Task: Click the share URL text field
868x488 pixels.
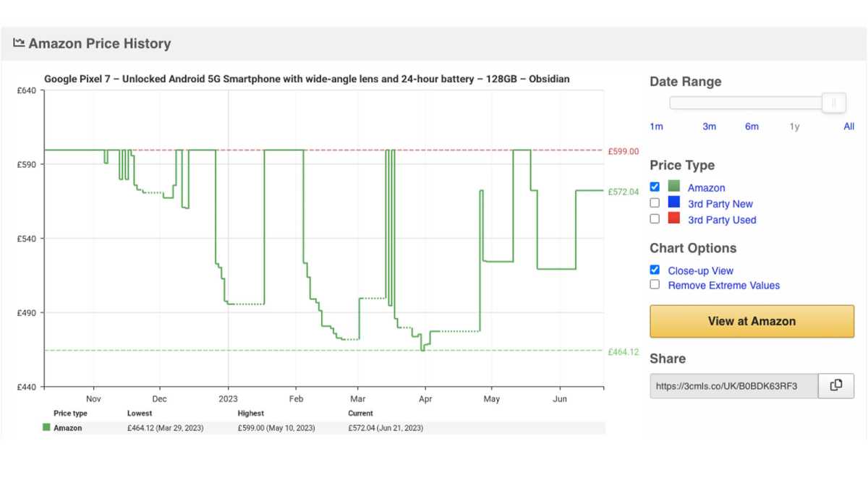Action: 734,386
